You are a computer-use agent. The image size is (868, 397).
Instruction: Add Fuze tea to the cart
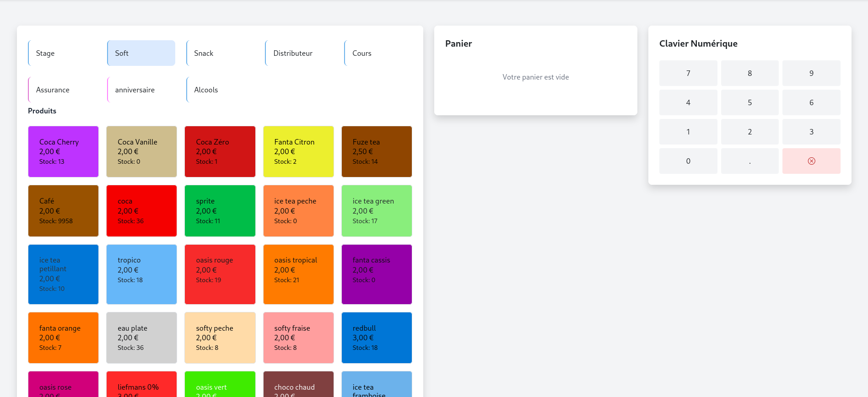377,151
